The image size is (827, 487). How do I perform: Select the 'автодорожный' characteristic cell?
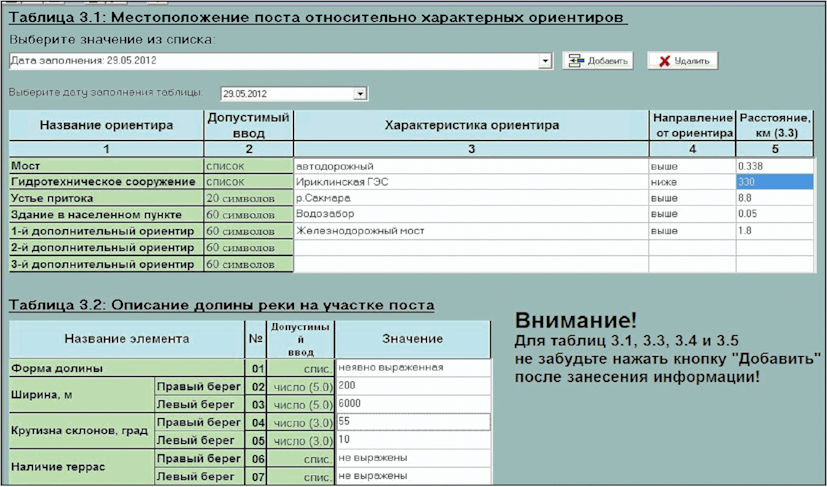(471, 166)
